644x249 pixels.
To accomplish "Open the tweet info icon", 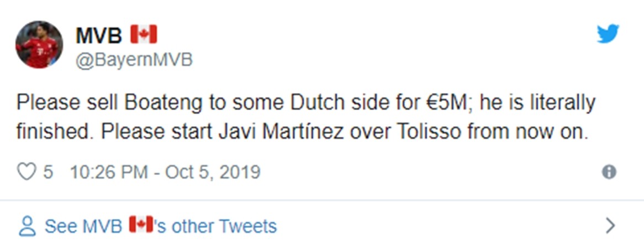I will [609, 172].
